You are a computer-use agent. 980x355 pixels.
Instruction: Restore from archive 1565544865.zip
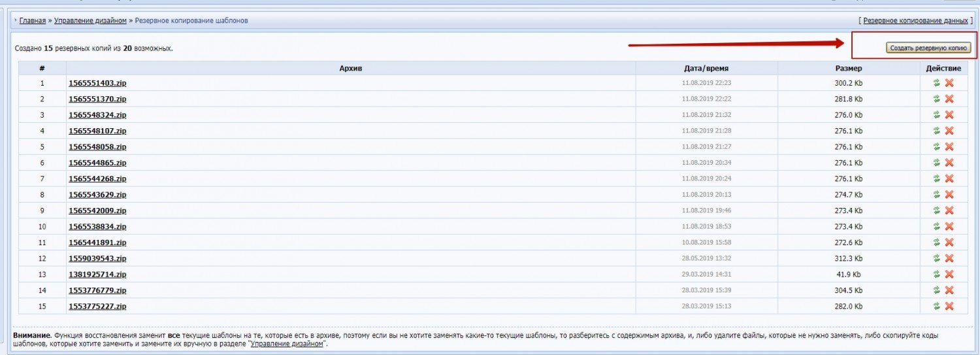[x=936, y=163]
